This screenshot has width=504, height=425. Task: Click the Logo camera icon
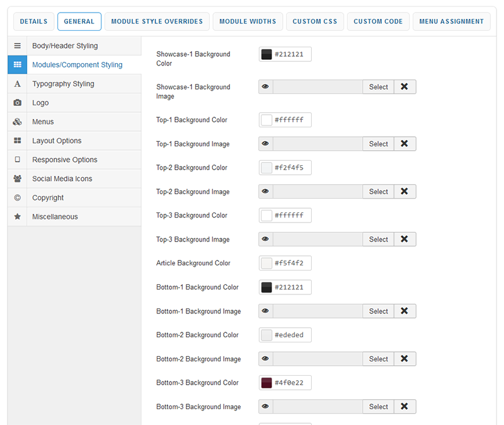point(17,103)
